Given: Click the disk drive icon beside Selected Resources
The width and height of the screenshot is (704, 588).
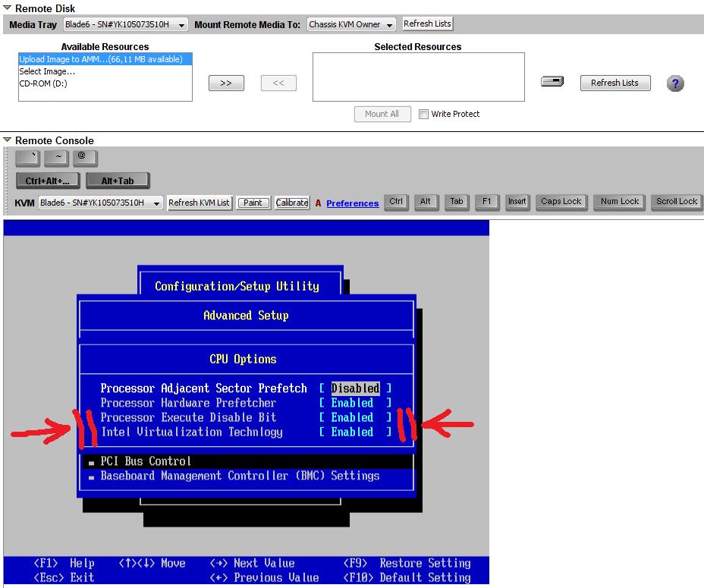Looking at the screenshot, I should pos(552,82).
